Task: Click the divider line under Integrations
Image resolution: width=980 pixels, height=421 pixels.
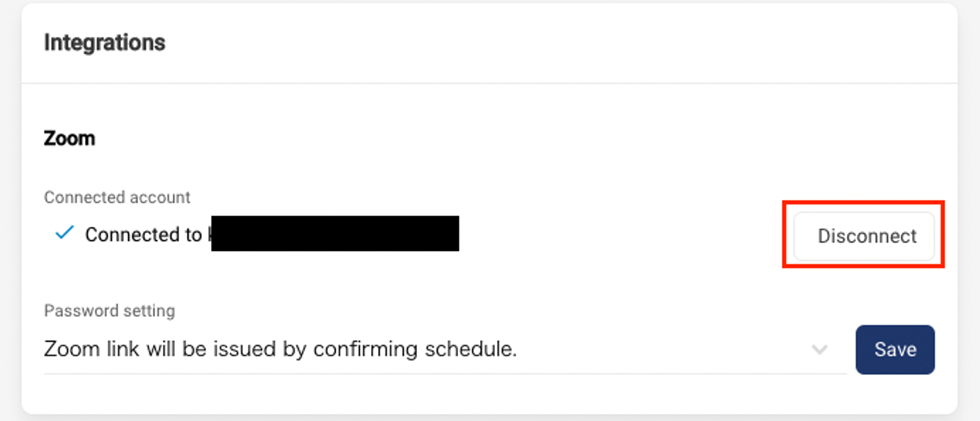Action: point(489,83)
